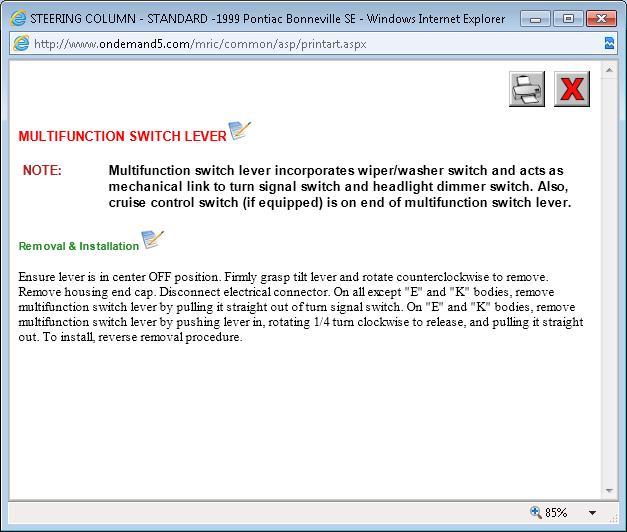627x532 pixels.
Task: Click the compatibility view icon in address bar
Action: point(609,43)
